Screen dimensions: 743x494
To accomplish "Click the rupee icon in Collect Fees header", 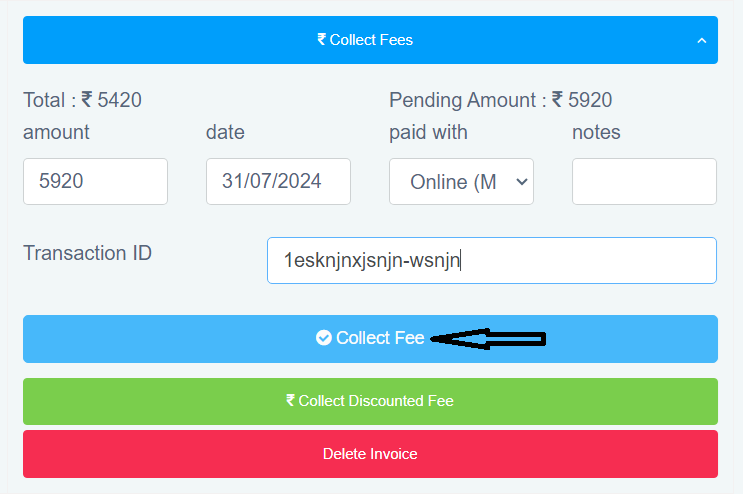I will 322,39.
